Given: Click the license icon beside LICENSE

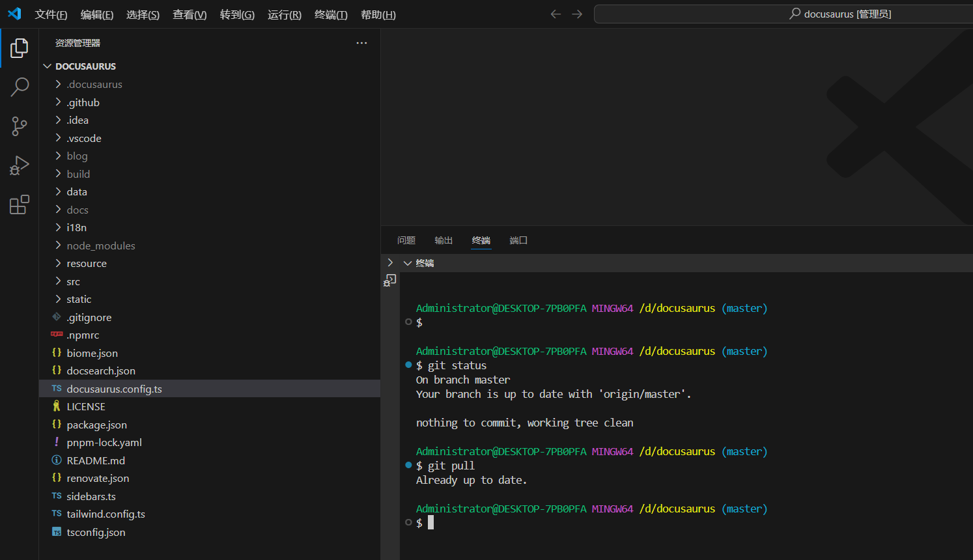Looking at the screenshot, I should tap(57, 406).
